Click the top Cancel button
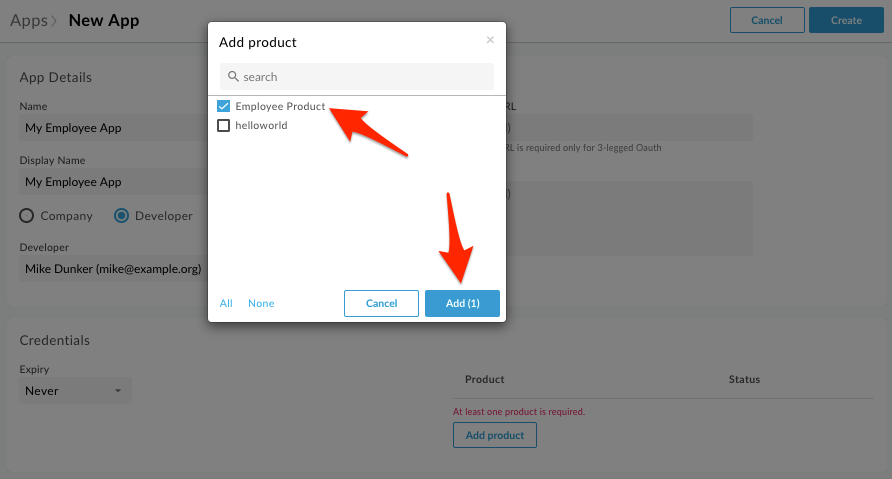 (767, 20)
